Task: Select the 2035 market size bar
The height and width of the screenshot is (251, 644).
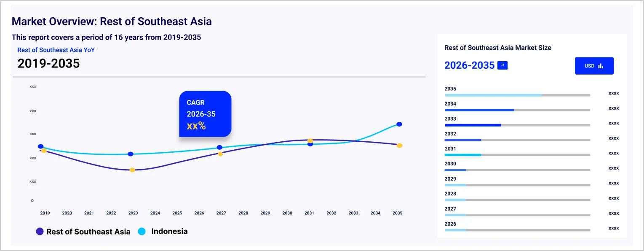Action: [x=517, y=95]
